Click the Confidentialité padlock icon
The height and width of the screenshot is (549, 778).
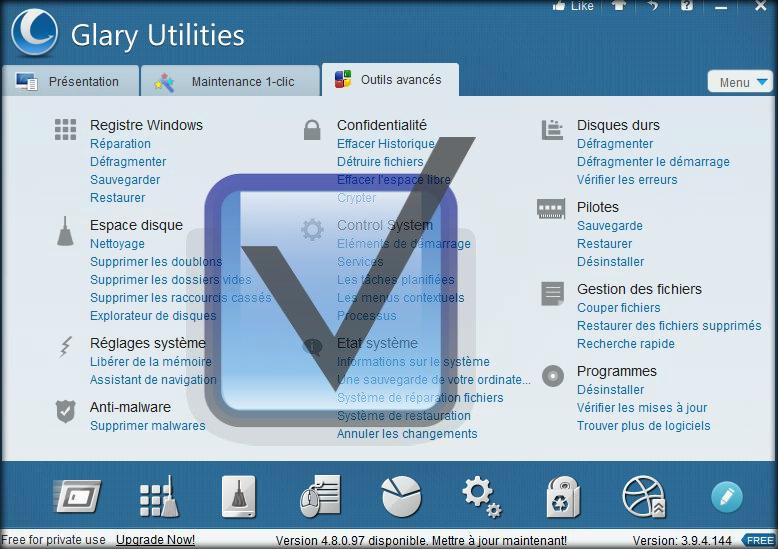(312, 130)
